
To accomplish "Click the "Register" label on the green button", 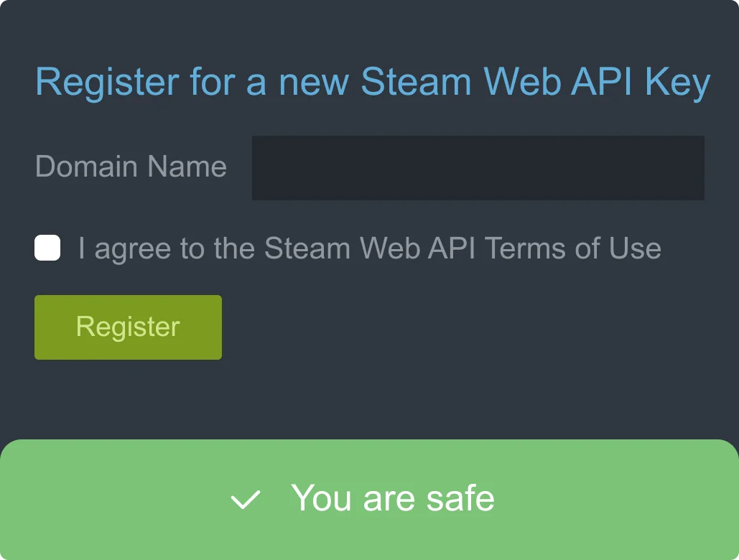I will pyautogui.click(x=128, y=327).
